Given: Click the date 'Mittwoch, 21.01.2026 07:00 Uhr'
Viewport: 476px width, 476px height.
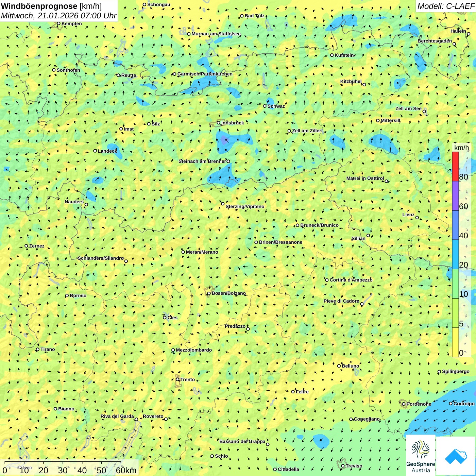Looking at the screenshot, I should pos(58,16).
